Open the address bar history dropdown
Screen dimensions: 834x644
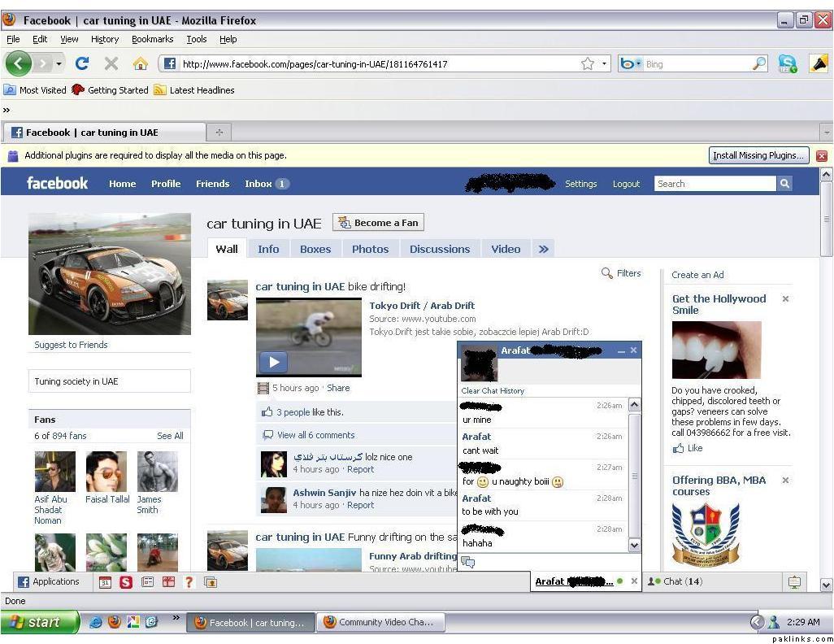pos(604,63)
